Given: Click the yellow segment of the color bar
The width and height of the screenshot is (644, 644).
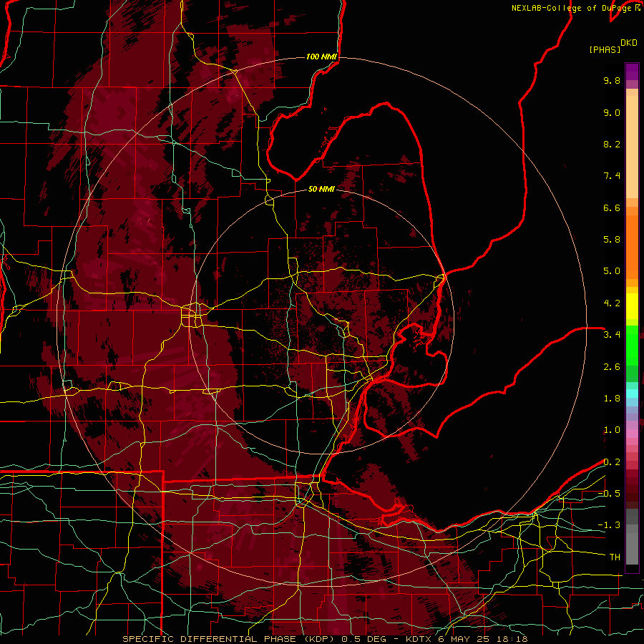Looking at the screenshot, I should pyautogui.click(x=632, y=306).
